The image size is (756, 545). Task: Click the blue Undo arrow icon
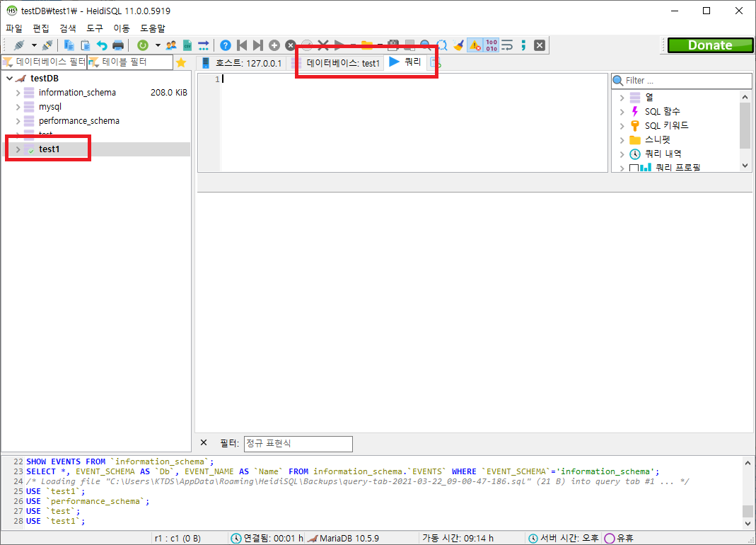point(102,45)
